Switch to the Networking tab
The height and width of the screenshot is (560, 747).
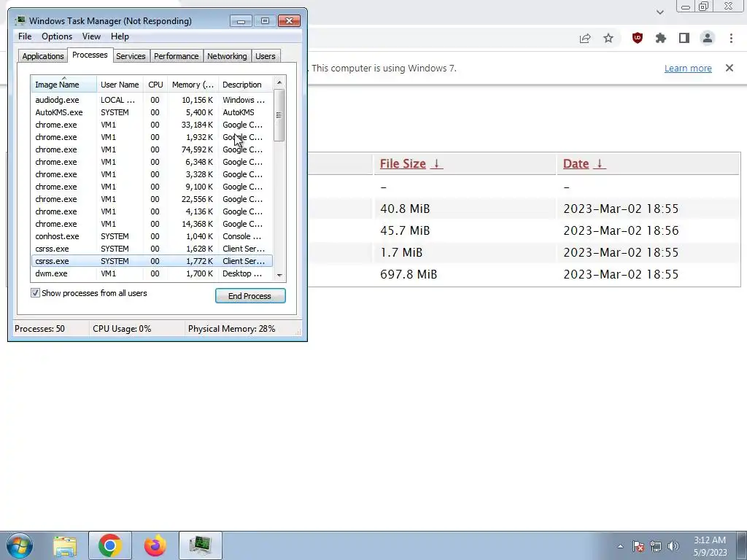pyautogui.click(x=227, y=56)
